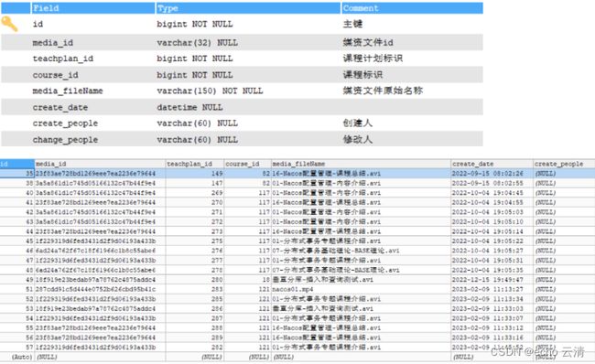Select the row with id 35

pos(297,173)
